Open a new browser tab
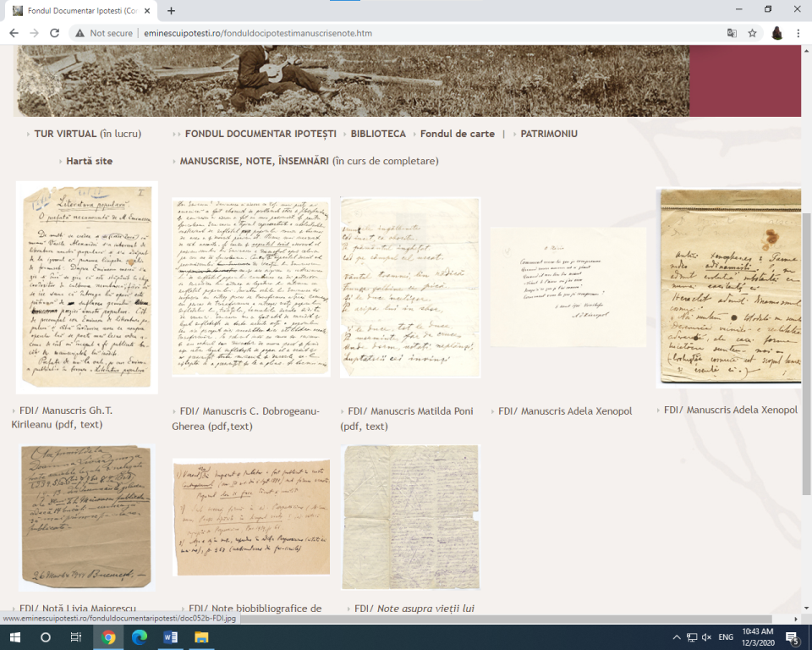Screen dimensions: 812x650 171,11
